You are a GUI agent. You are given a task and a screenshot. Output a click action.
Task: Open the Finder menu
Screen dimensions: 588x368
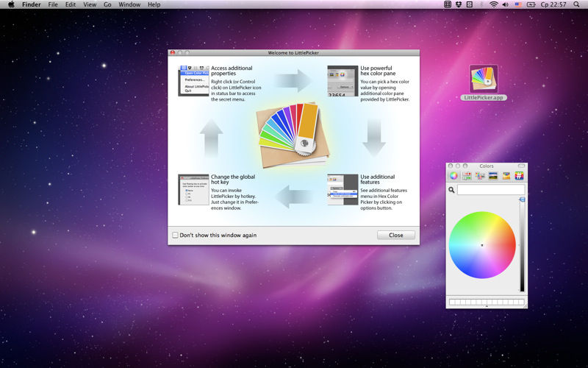point(32,4)
